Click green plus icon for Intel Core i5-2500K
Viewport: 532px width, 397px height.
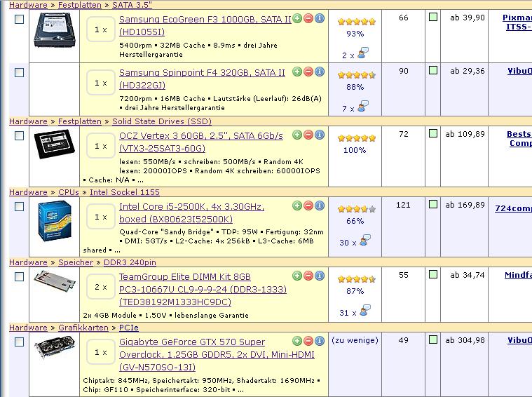tap(297, 206)
